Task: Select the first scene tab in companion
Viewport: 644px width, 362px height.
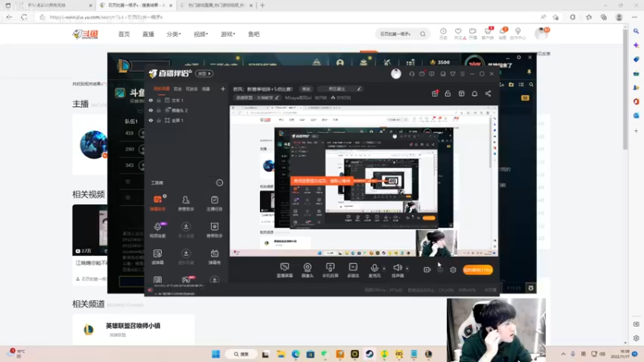Action: [x=162, y=88]
